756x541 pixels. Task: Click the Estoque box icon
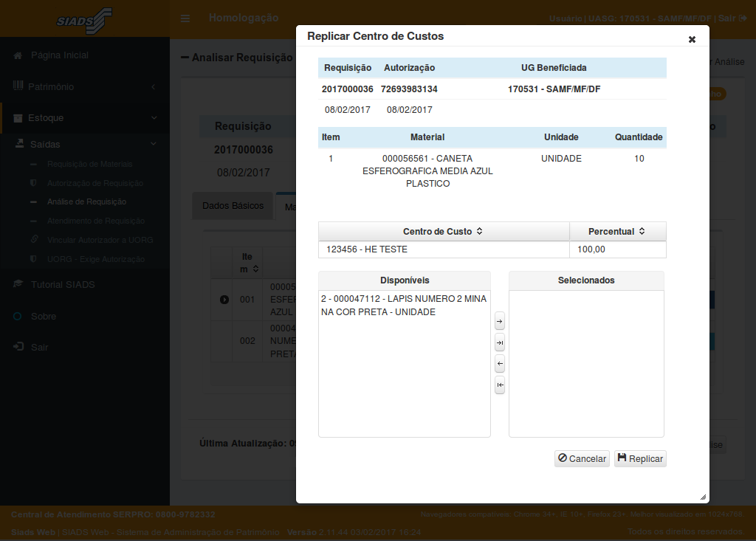point(18,118)
